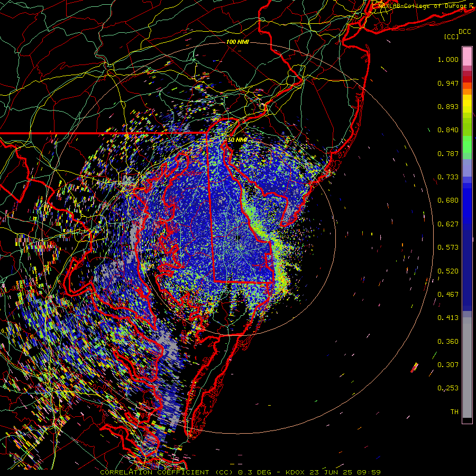Select the 0.787 legend value
Screen dimensions: 476x476
[448, 153]
